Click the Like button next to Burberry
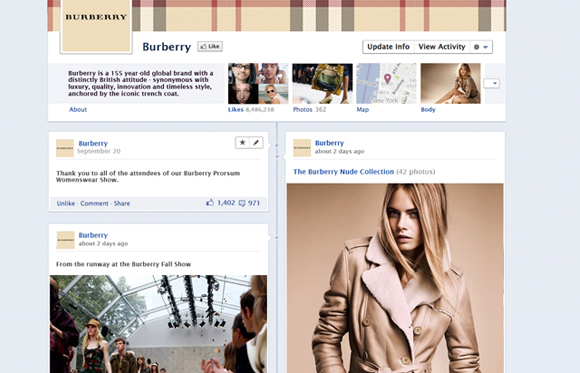Image resolution: width=580 pixels, height=373 pixels. (210, 46)
